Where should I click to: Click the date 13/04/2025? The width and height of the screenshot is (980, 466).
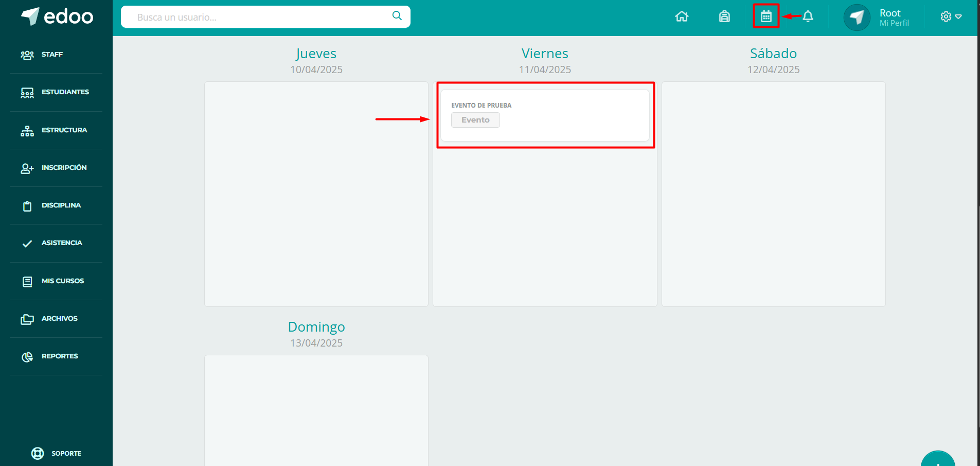[x=316, y=343]
